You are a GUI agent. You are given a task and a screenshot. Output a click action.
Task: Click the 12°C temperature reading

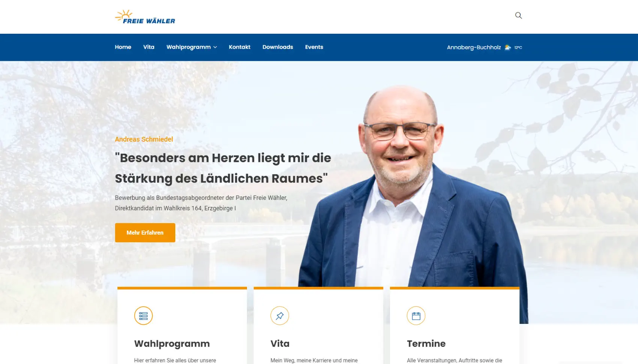point(518,48)
